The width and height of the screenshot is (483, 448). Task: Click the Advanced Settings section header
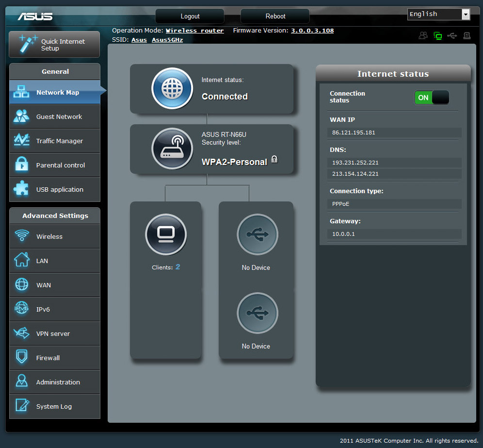pyautogui.click(x=55, y=216)
